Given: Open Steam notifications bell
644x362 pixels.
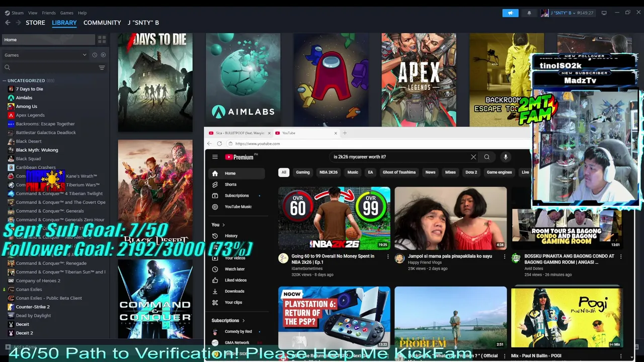Looking at the screenshot, I should click(529, 13).
